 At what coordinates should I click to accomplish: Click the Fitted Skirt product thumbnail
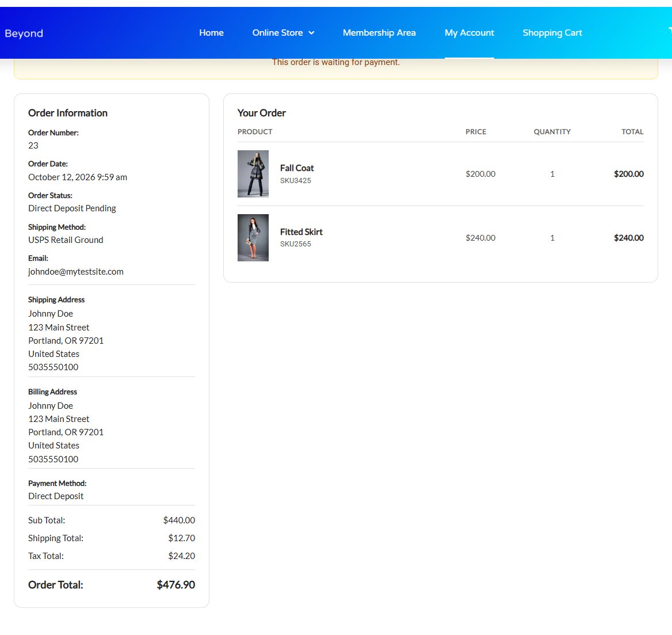pyautogui.click(x=253, y=238)
